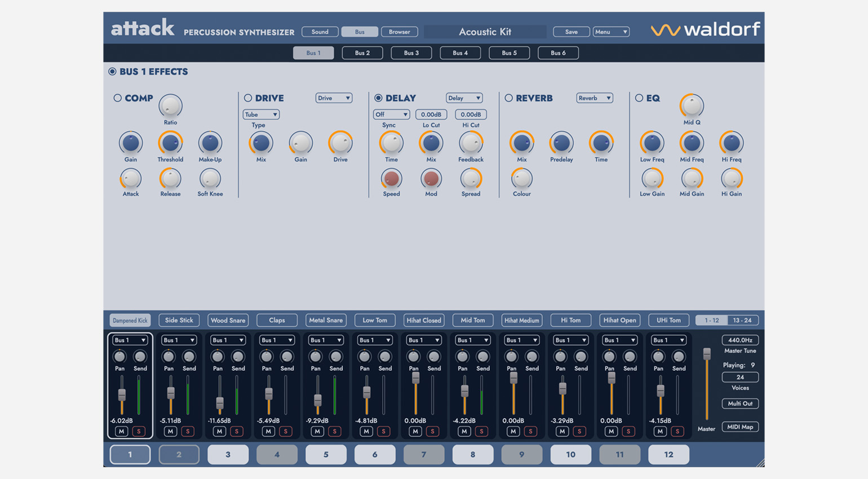The image size is (868, 479).
Task: Click the Save button
Action: (571, 32)
